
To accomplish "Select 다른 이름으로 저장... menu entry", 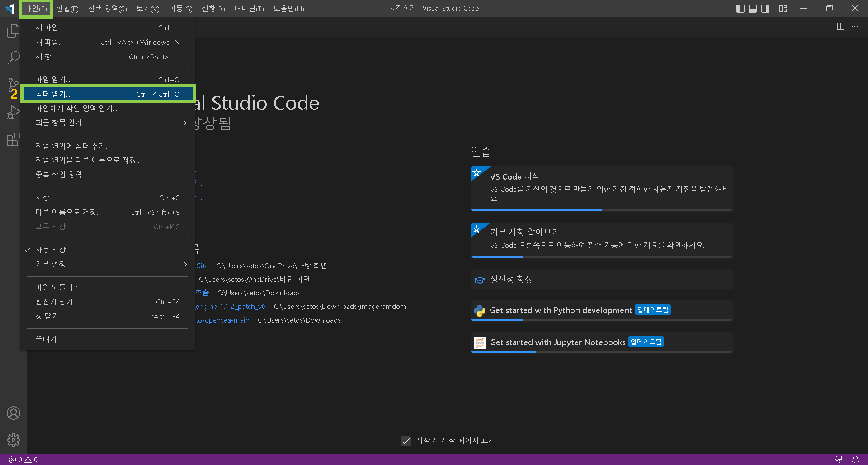I will tap(107, 212).
